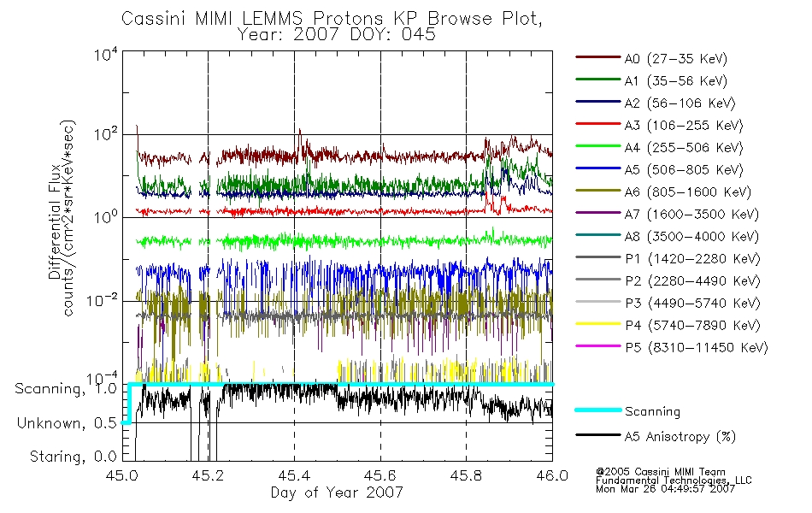Click the Scanning, 1.0 axis label

(x=67, y=389)
